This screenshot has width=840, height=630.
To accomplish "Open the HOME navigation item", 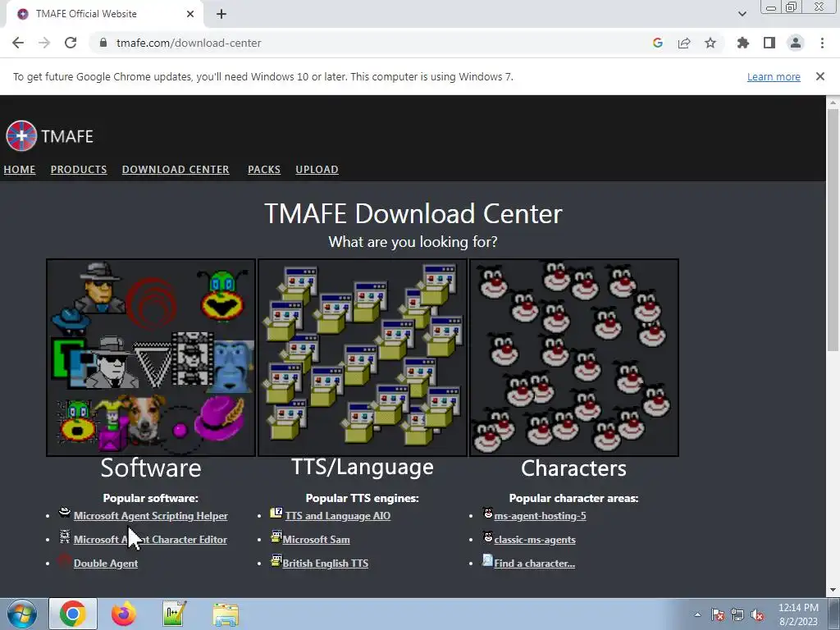I will click(20, 169).
